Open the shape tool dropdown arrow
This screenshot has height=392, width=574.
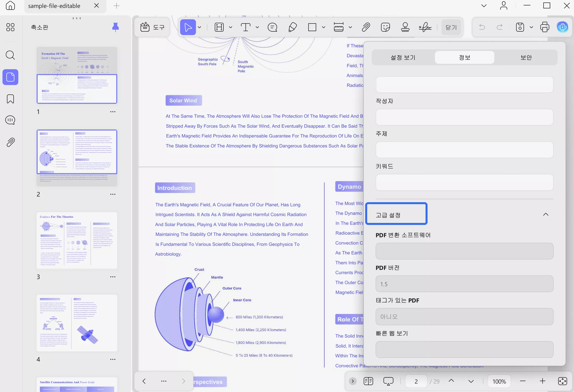[323, 27]
